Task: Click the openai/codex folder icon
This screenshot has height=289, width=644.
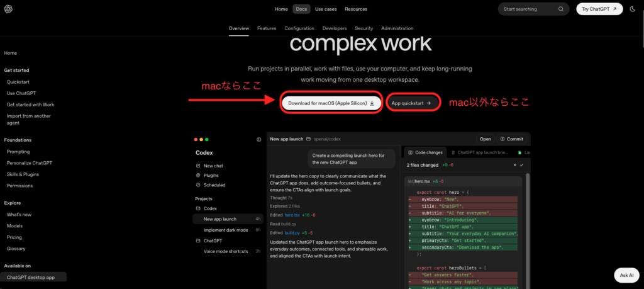Action: coord(308,139)
